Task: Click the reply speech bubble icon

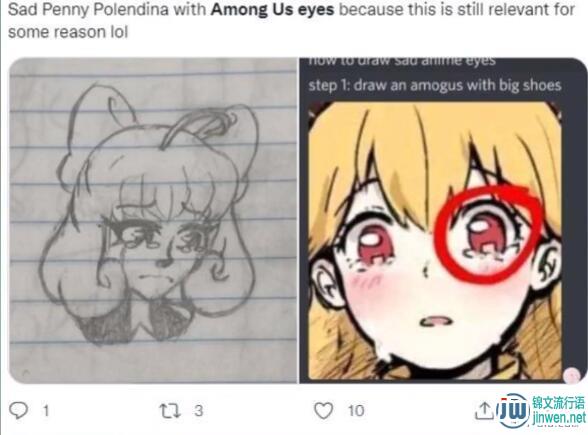Action: click(x=18, y=411)
